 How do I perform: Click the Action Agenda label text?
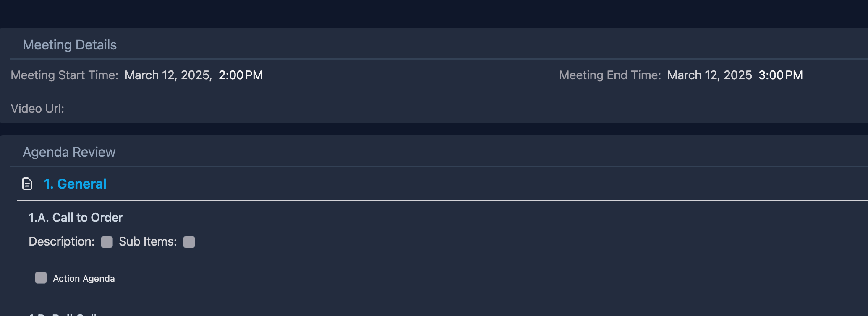click(84, 279)
